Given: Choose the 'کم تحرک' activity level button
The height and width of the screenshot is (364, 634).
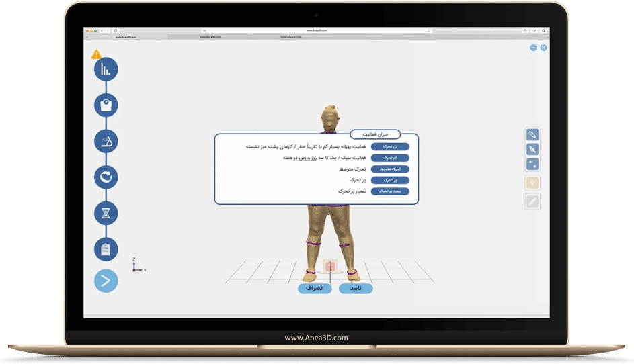Looking at the screenshot, I should click(x=390, y=158).
